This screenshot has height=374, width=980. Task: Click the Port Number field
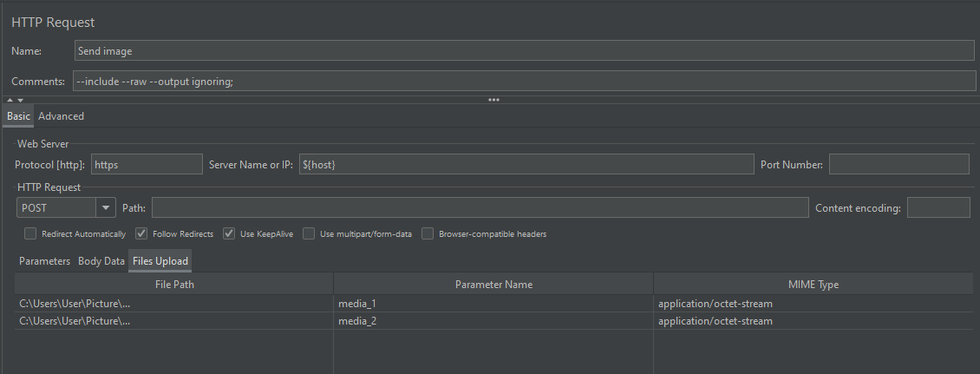(898, 164)
